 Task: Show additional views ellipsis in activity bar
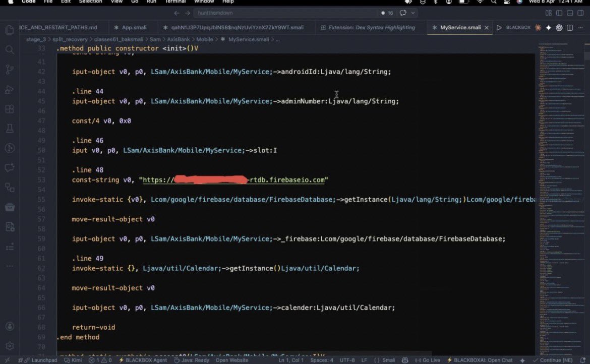pos(10,266)
